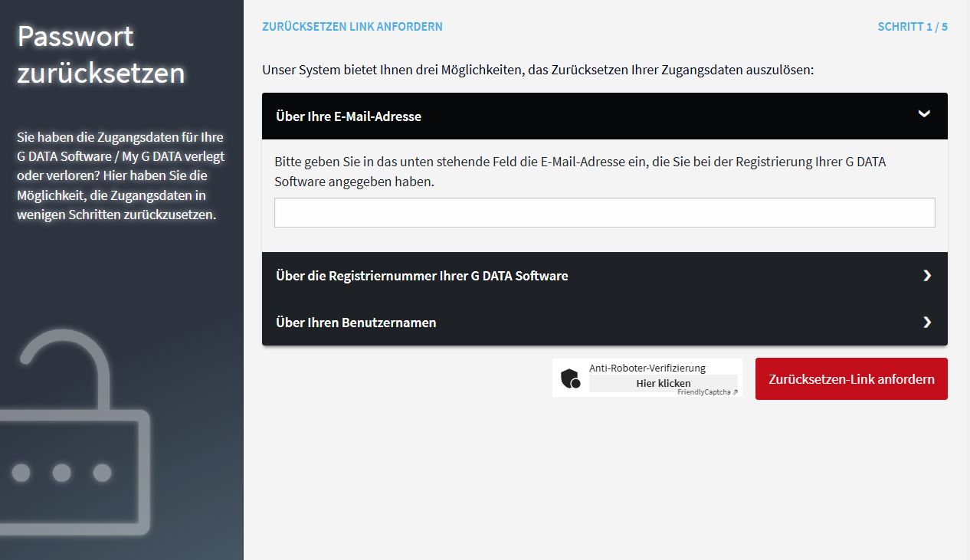
Task: Expand the Benutzernamen section arrow
Action: [x=927, y=323]
